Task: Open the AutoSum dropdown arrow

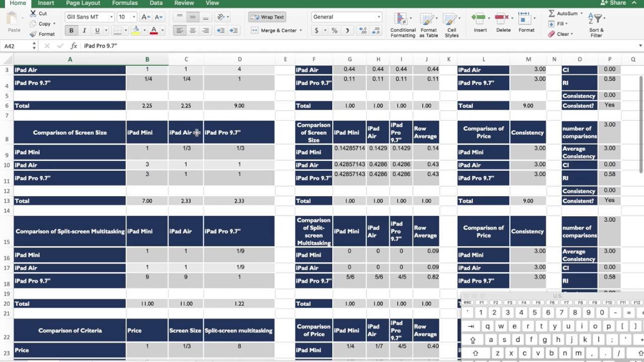Action: point(582,14)
